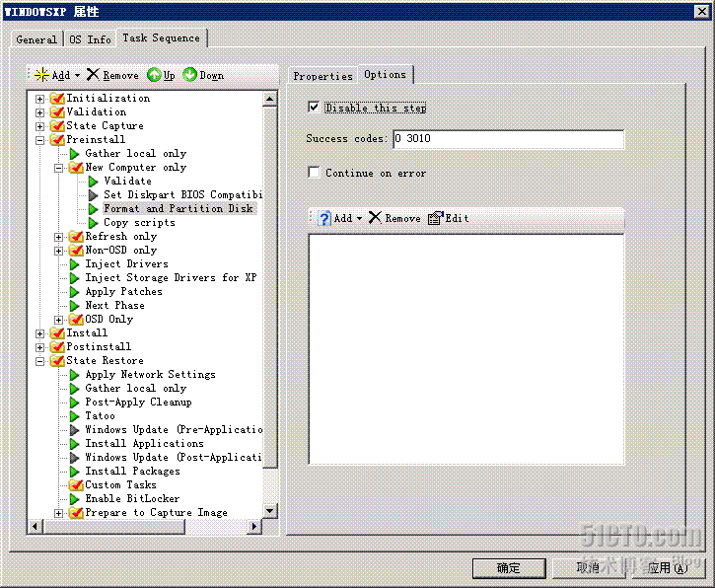Image resolution: width=715 pixels, height=588 pixels.
Task: Click green arrow icon of Post-Apply Cleanup
Action: 74,403
